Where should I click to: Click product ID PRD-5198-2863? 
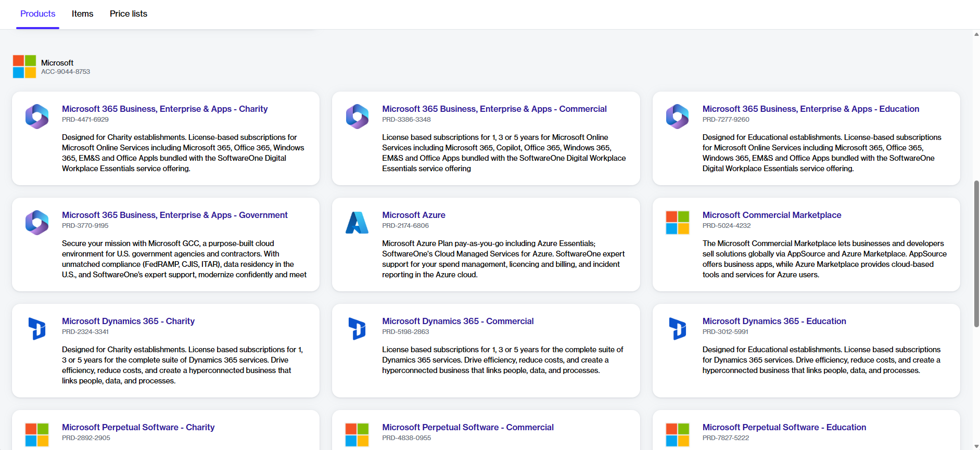[405, 332]
